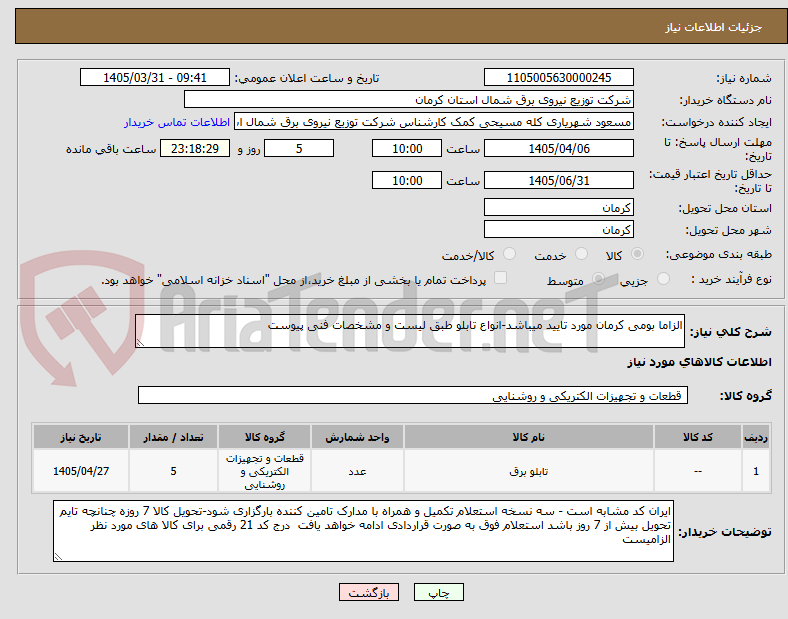Click the نام کالا column header

click(529, 437)
